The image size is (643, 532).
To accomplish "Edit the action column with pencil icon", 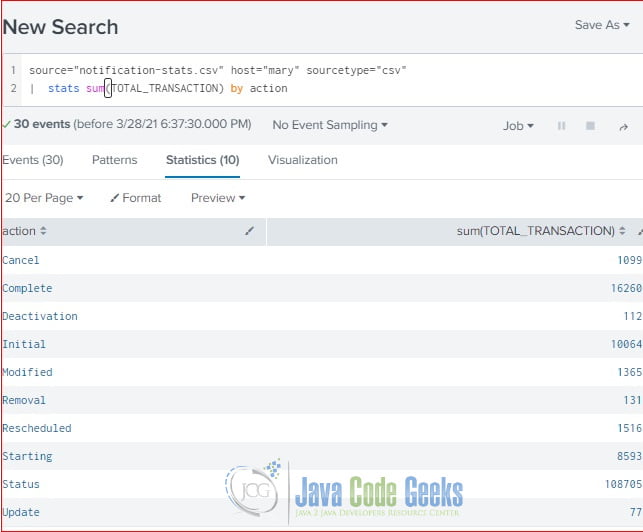I will 249,231.
